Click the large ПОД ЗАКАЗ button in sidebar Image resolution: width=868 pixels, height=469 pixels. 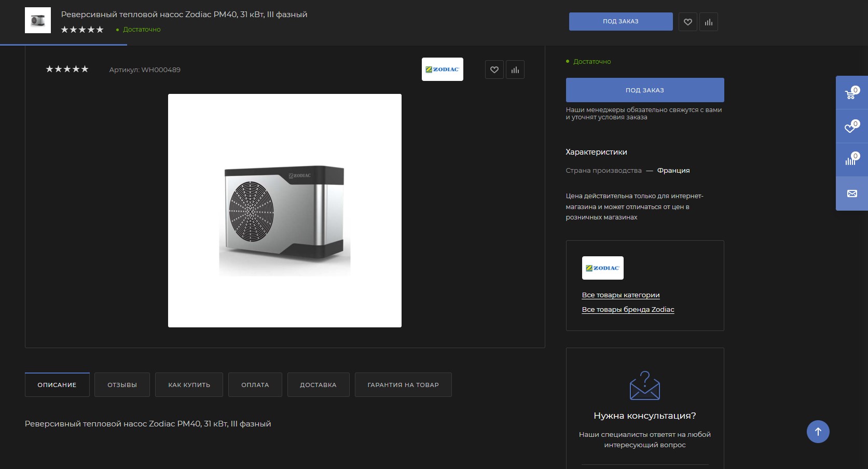pyautogui.click(x=645, y=90)
